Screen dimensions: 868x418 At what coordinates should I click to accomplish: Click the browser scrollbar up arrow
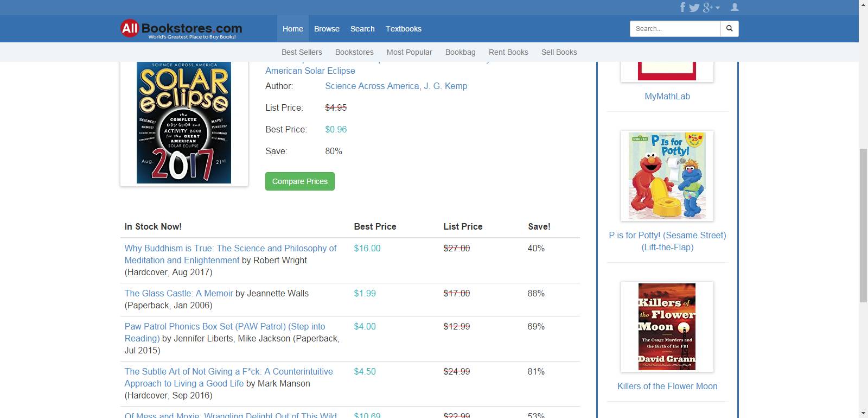tap(863, 4)
